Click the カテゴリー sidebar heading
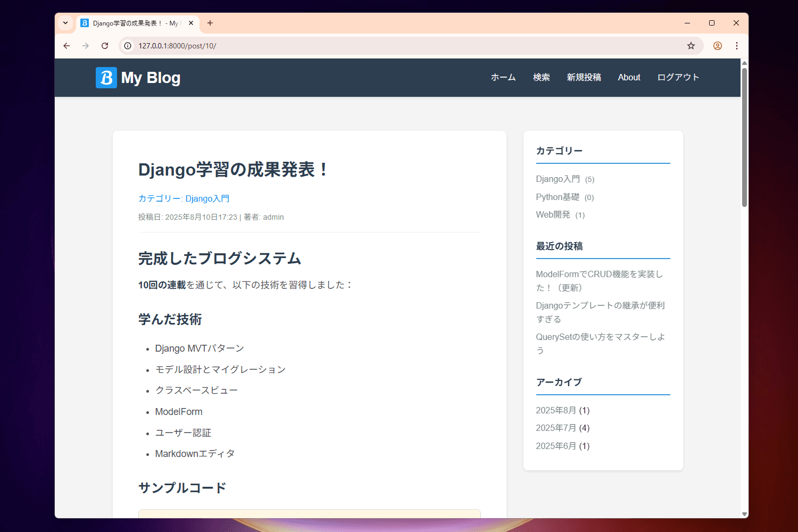 (559, 151)
